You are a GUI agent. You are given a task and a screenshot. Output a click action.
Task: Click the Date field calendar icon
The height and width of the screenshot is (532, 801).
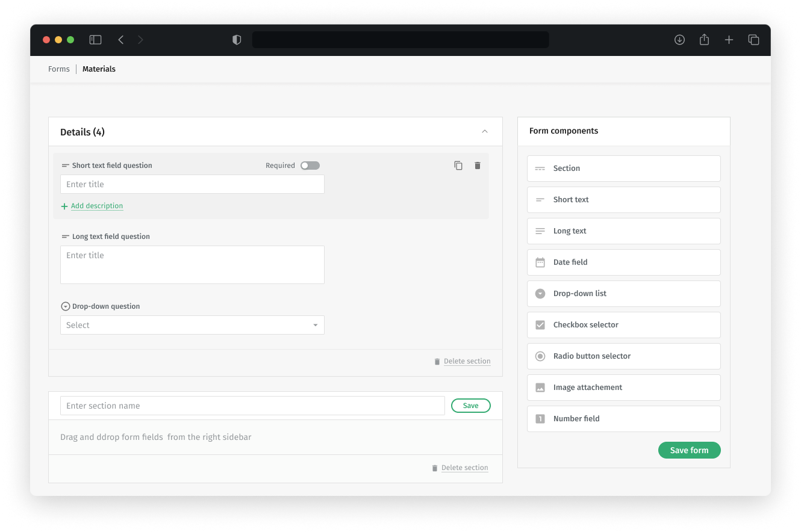click(540, 262)
